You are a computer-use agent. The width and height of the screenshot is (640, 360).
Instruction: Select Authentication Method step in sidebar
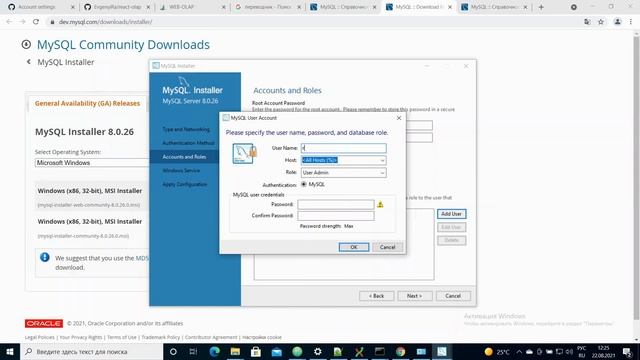188,143
